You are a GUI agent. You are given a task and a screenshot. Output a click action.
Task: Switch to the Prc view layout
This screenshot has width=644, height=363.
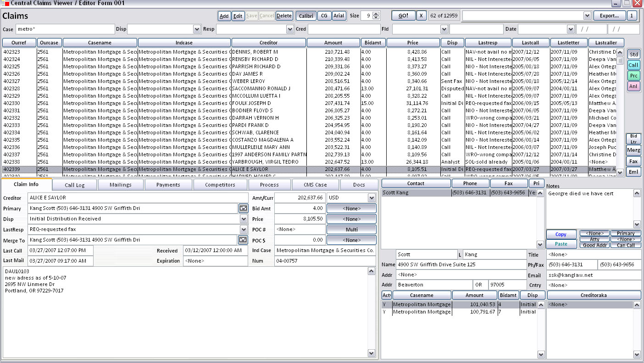pos(633,76)
